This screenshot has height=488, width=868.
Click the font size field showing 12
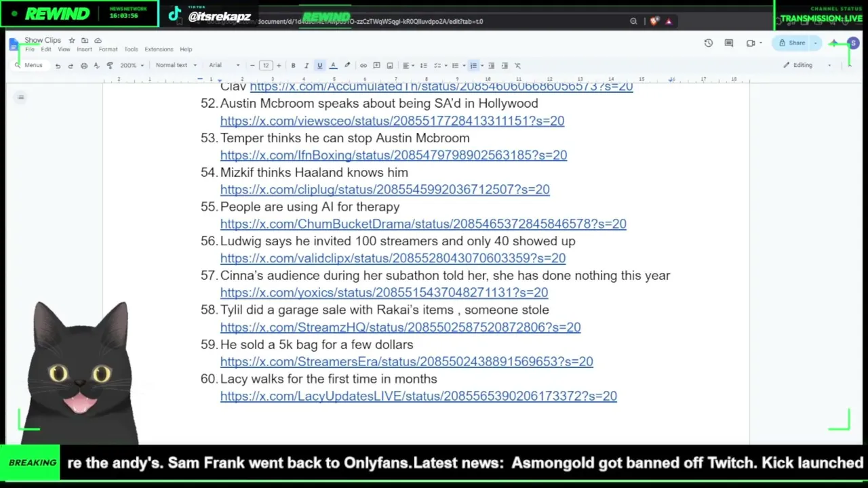click(x=265, y=66)
